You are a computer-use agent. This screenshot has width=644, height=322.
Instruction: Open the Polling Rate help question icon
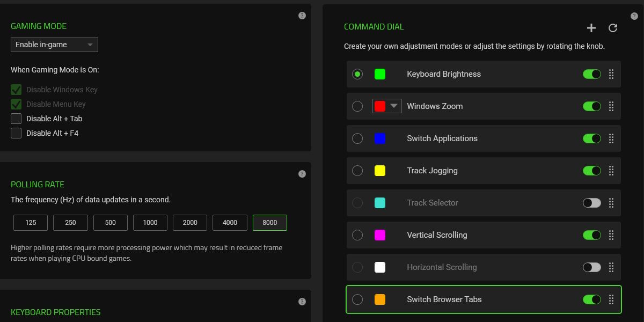coord(302,174)
